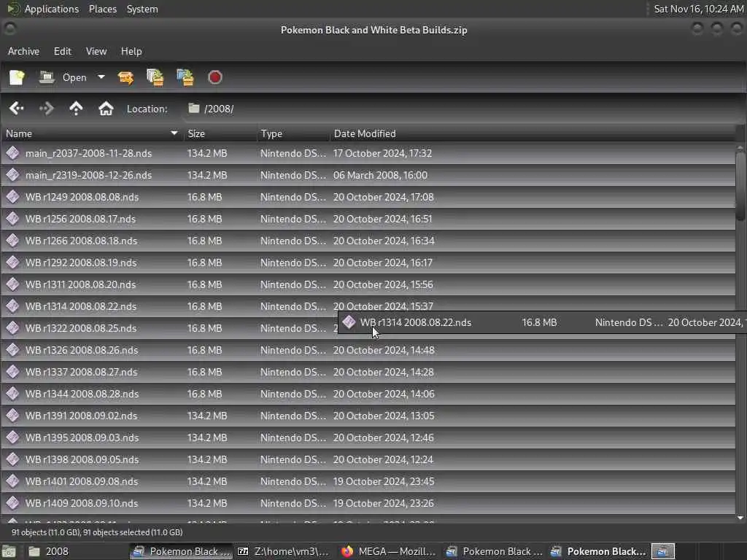The image size is (747, 560).
Task: Click the show desktop icon in taskbar
Action: point(9,552)
